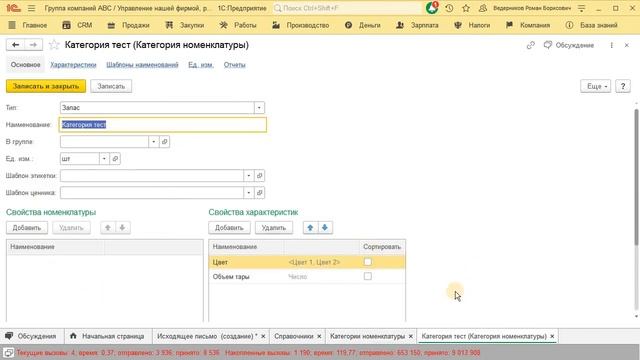The height and width of the screenshot is (360, 640).
Task: Click the Записать button
Action: pos(111,86)
